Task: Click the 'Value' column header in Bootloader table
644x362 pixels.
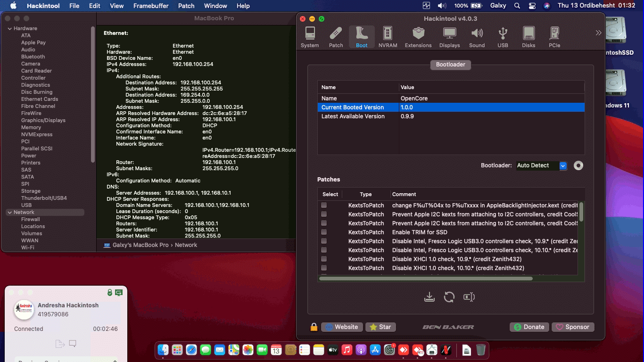Action: pyautogui.click(x=491, y=87)
